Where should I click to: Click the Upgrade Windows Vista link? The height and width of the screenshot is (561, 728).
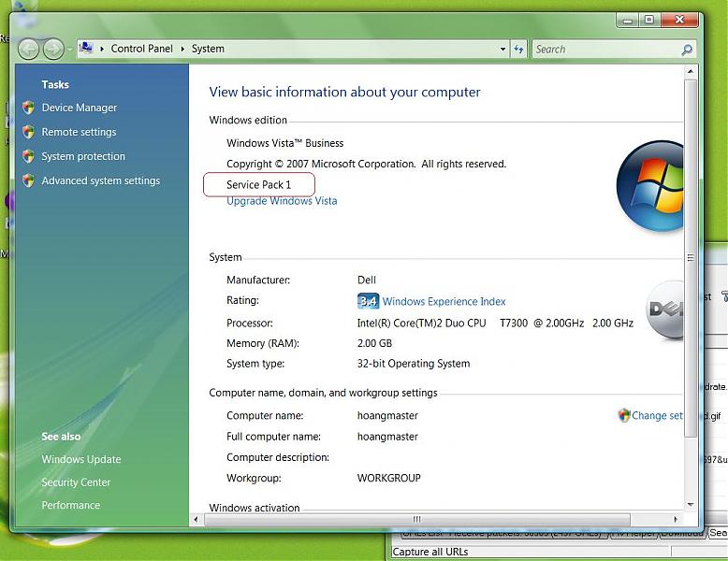pyautogui.click(x=282, y=201)
